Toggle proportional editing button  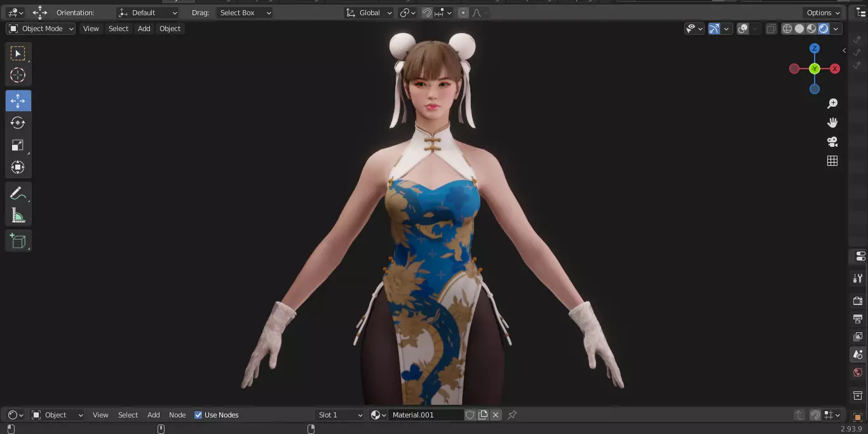coord(463,13)
